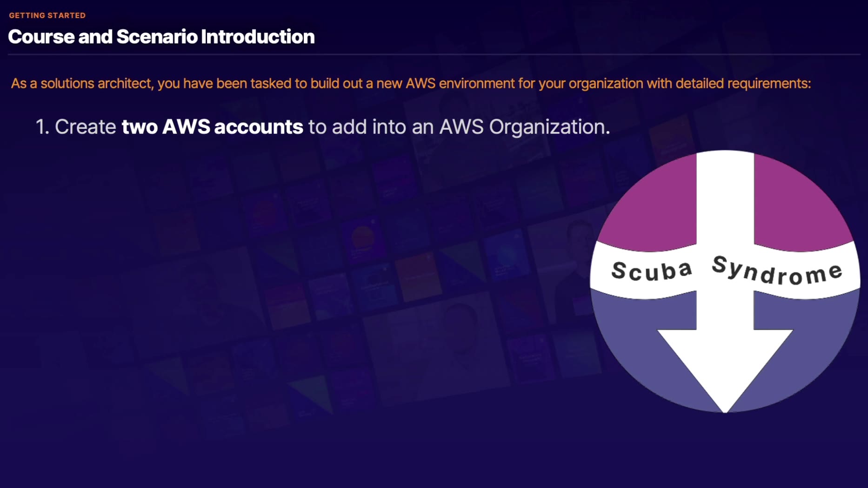Click the phrase solutions architect
This screenshot has width=868, height=488.
(x=96, y=84)
